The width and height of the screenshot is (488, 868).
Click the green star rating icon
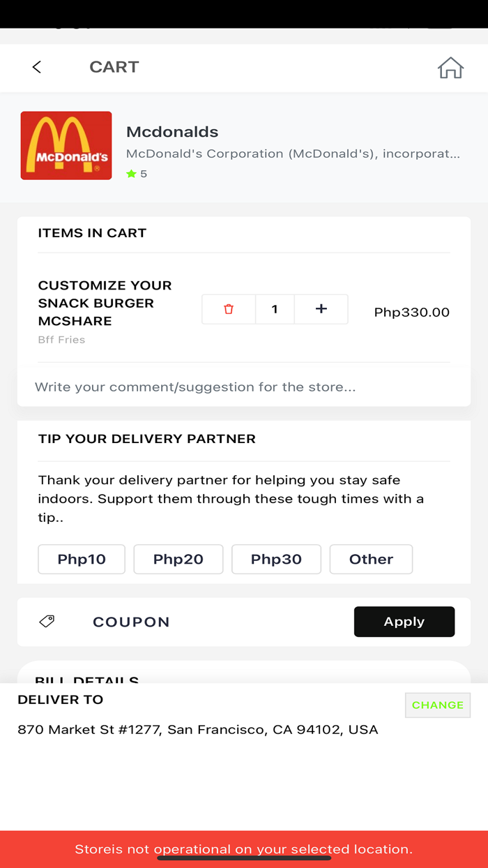coord(132,174)
